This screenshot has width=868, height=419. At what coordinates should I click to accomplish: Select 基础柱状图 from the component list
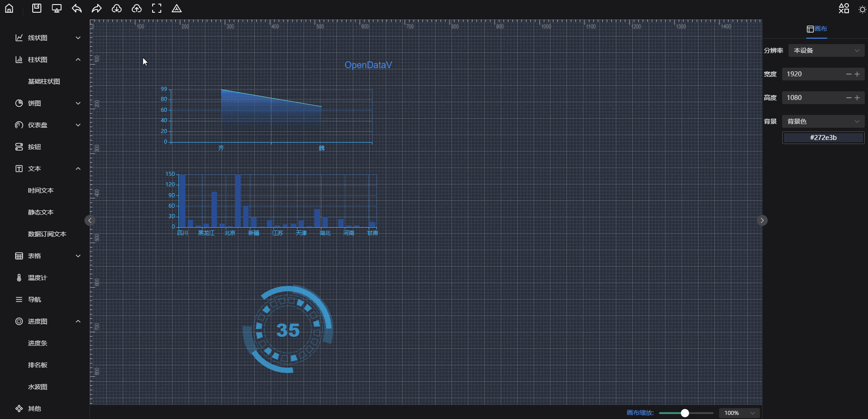[x=44, y=81]
